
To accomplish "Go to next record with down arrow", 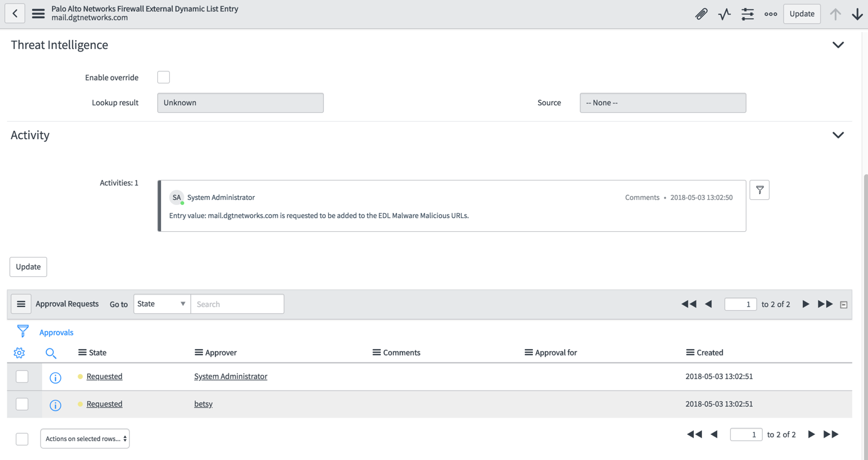I will [857, 14].
